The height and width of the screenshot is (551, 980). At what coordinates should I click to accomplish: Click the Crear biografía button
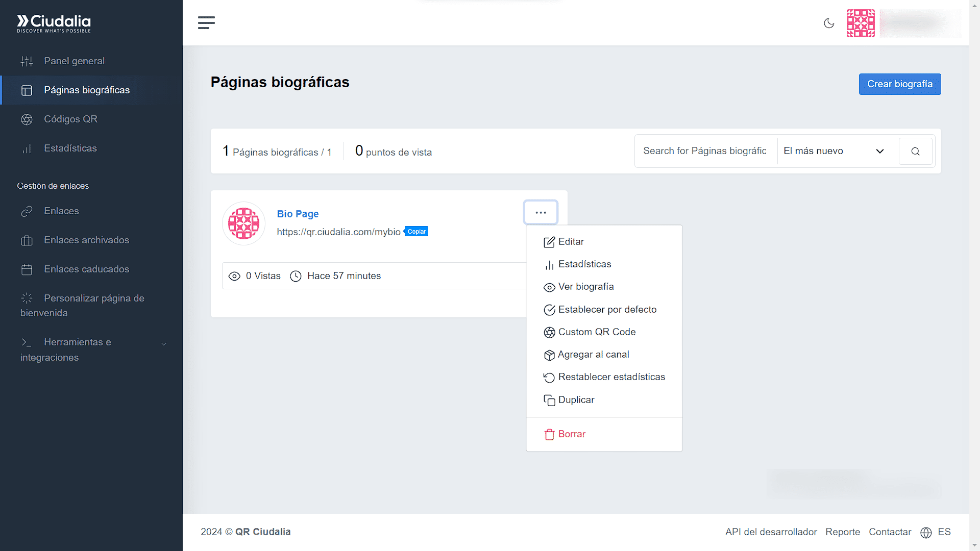point(899,84)
